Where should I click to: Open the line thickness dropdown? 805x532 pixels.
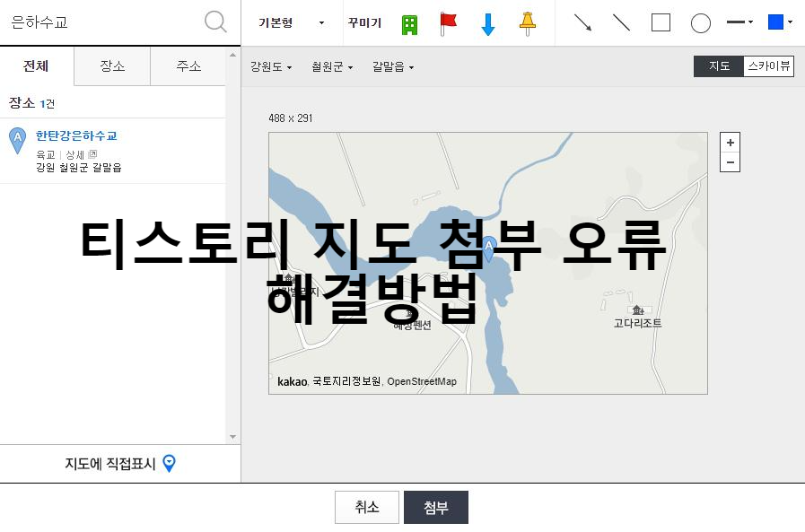[x=739, y=22]
